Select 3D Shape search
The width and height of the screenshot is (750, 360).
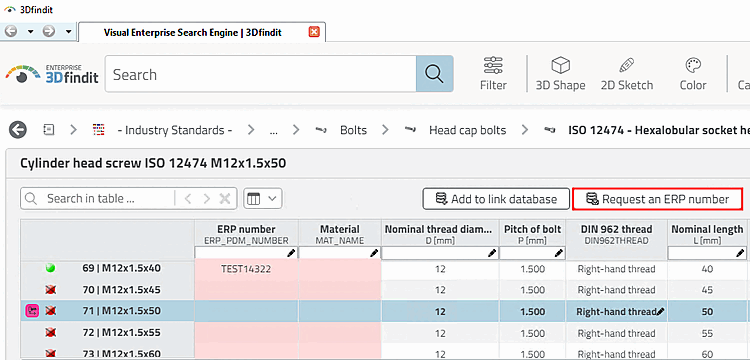(560, 74)
